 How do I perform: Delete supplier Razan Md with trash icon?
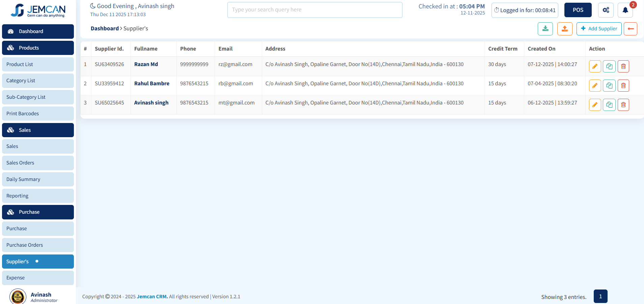point(623,66)
